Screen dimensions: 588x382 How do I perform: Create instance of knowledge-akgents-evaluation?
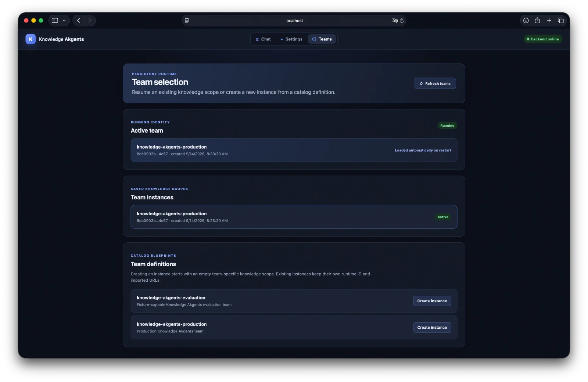coord(432,301)
